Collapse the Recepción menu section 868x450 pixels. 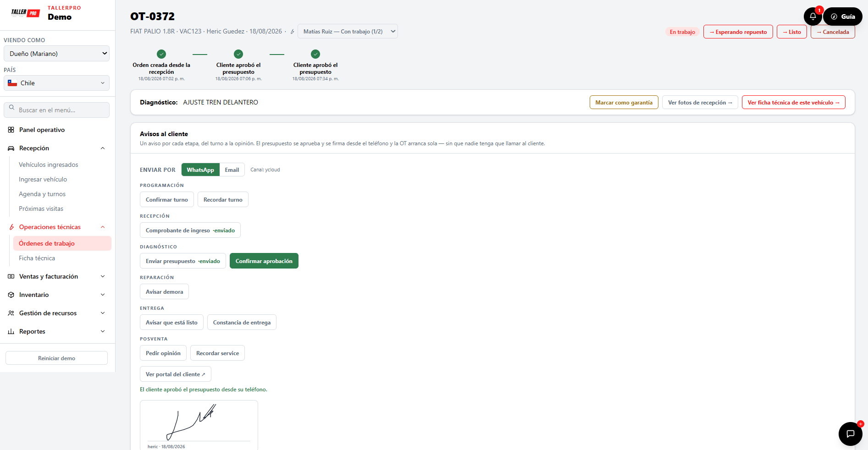coord(103,148)
